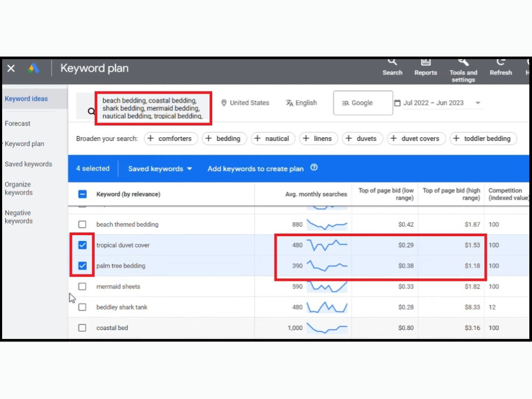
Task: Open the Google search network selector
Action: tap(363, 103)
